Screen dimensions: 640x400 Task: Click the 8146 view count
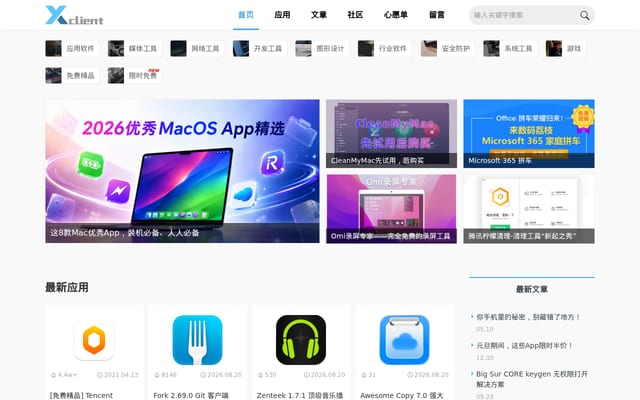click(165, 375)
